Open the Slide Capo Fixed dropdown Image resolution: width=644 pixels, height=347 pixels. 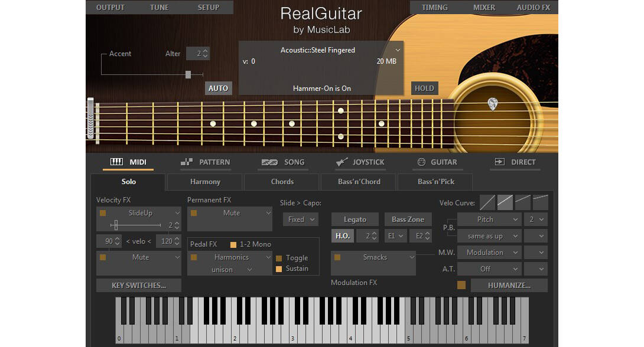point(301,220)
